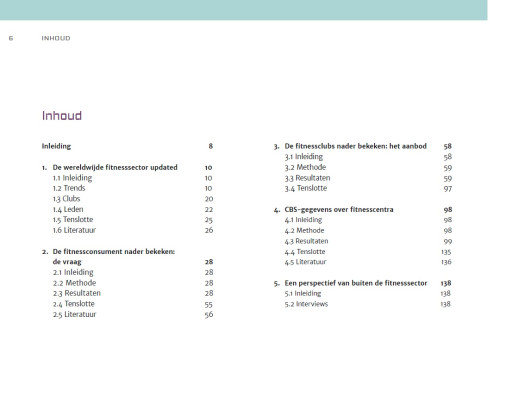Click page number 20 beside Clubs

[209, 199]
